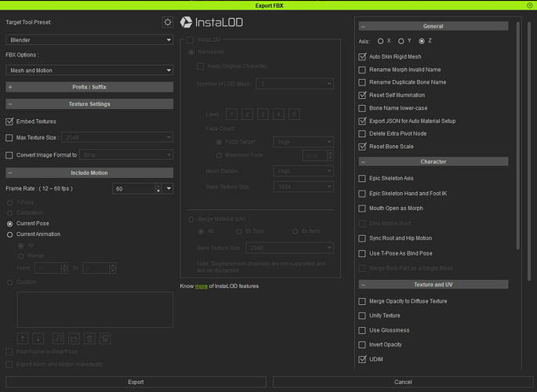Expand the Prefix / Suffix section
Screen dimensions: 537x392
pos(89,87)
